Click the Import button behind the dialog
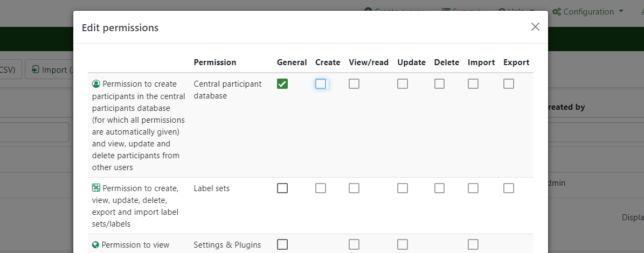Viewport: 644px width, 253px height. pyautogui.click(x=49, y=69)
